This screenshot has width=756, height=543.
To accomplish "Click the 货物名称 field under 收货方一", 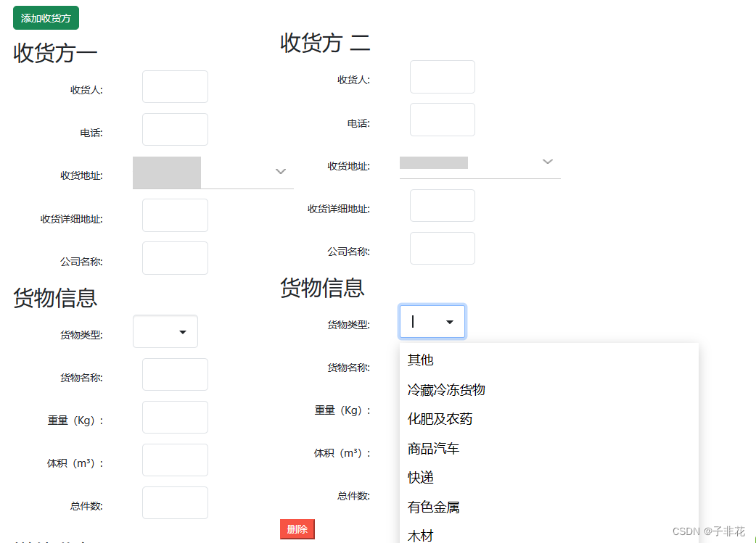I will coord(175,374).
